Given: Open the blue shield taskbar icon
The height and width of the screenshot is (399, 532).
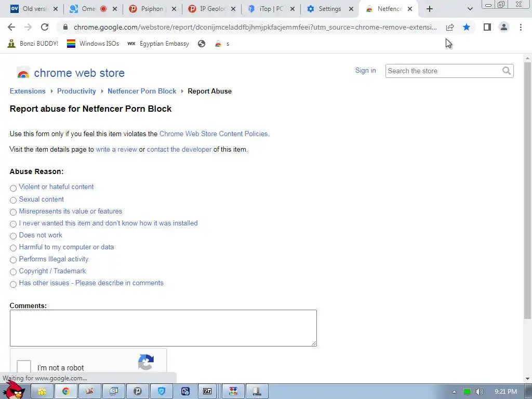Looking at the screenshot, I should coord(161,392).
